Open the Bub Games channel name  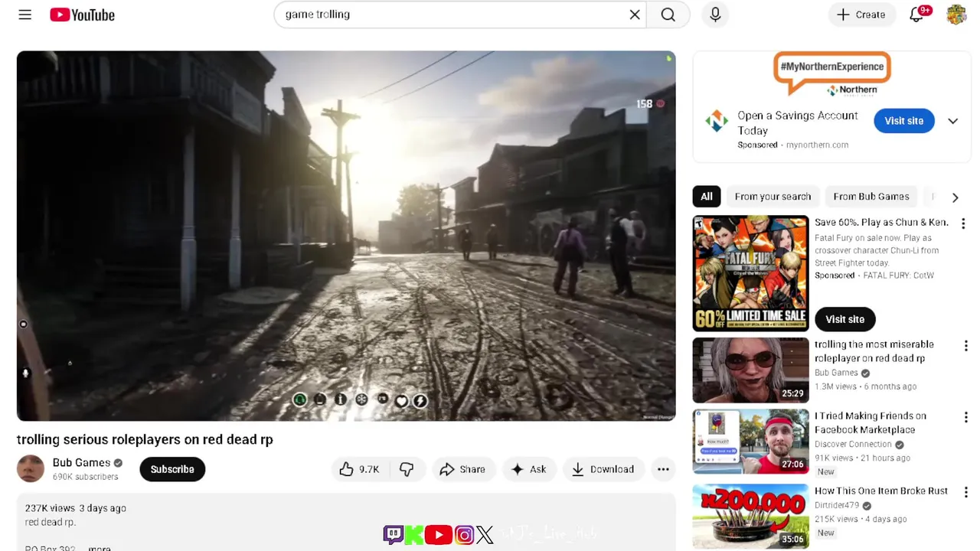click(81, 462)
